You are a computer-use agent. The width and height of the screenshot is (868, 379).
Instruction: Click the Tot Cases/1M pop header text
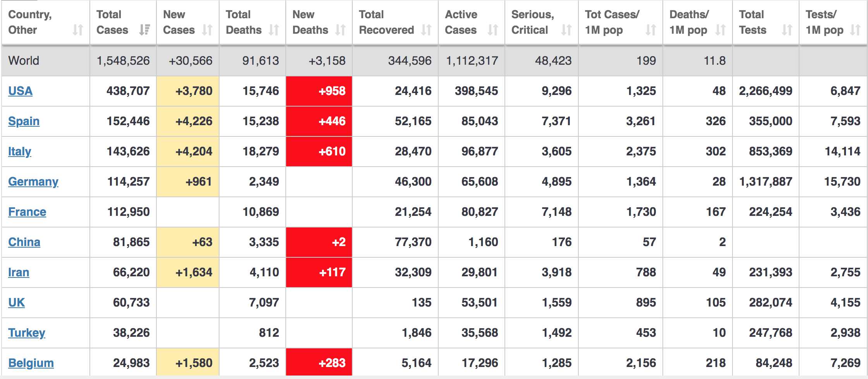click(612, 22)
